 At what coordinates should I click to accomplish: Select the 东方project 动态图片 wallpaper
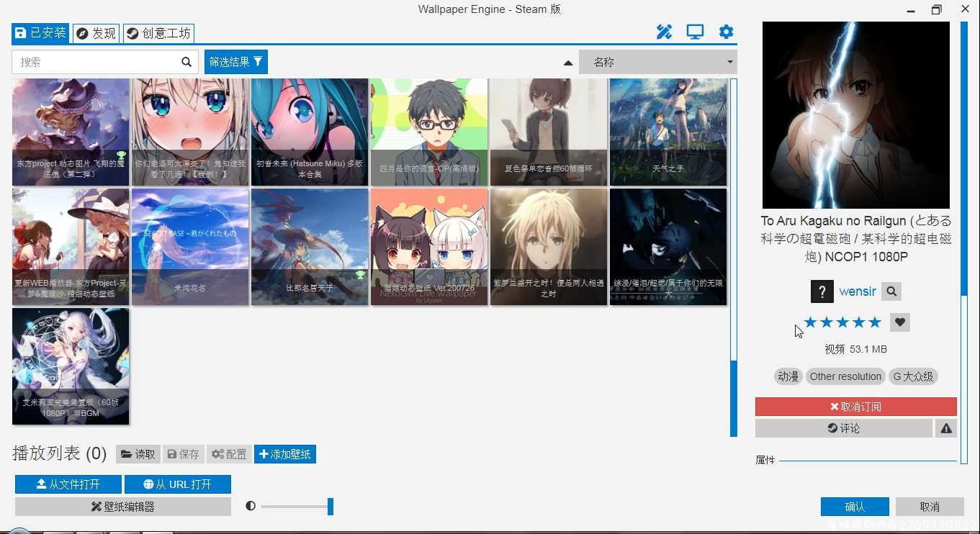71,132
